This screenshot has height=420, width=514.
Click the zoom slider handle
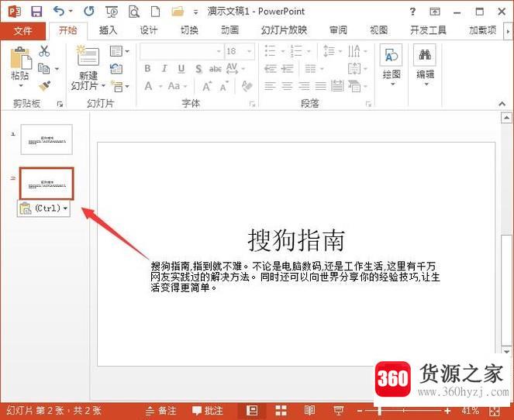379,411
